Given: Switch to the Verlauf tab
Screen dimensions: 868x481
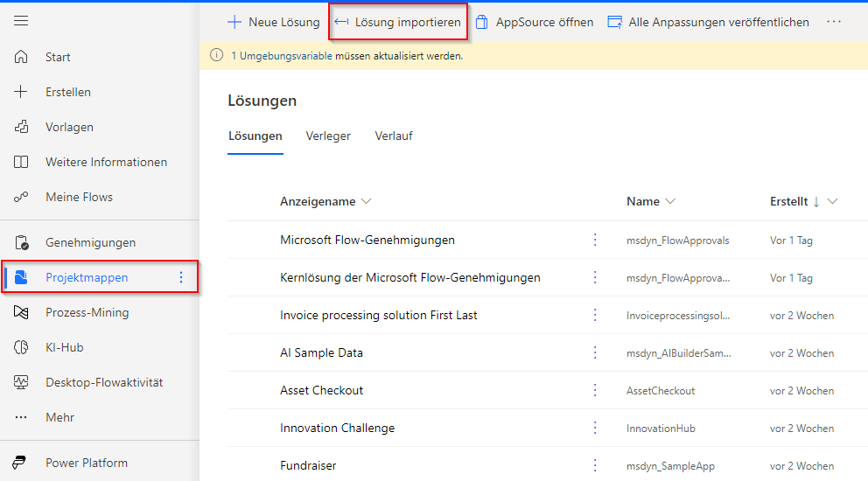Looking at the screenshot, I should pos(394,136).
